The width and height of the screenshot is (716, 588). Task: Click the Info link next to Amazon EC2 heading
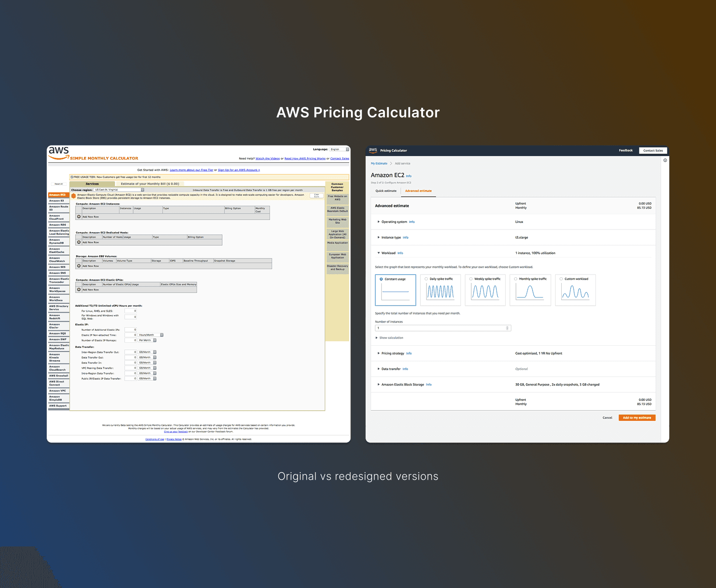(x=409, y=176)
